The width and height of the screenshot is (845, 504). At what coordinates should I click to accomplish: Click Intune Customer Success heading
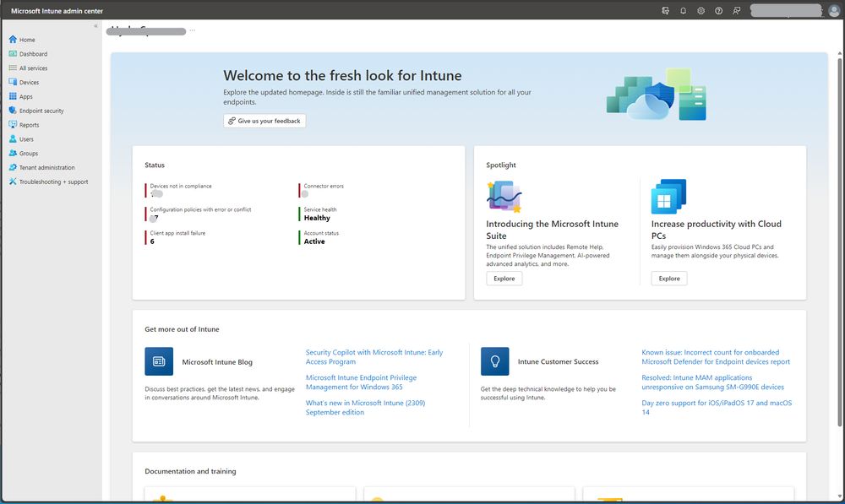pos(558,362)
